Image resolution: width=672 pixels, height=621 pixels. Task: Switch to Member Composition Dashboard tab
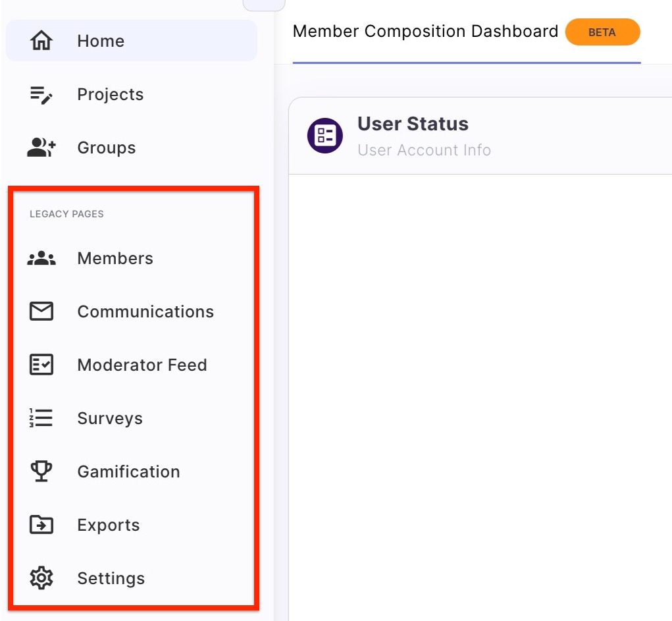coord(425,32)
